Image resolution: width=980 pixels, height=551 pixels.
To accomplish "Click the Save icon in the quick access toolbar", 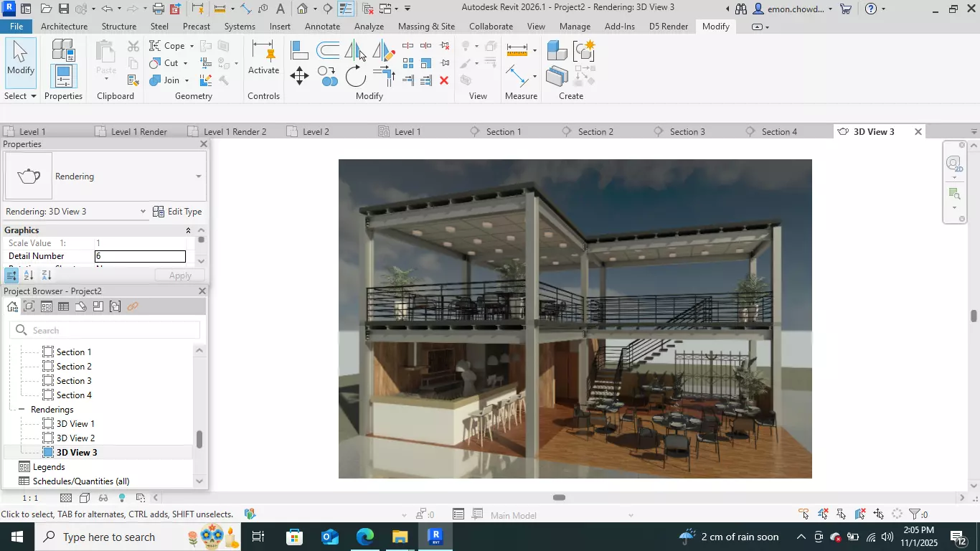I will [63, 9].
